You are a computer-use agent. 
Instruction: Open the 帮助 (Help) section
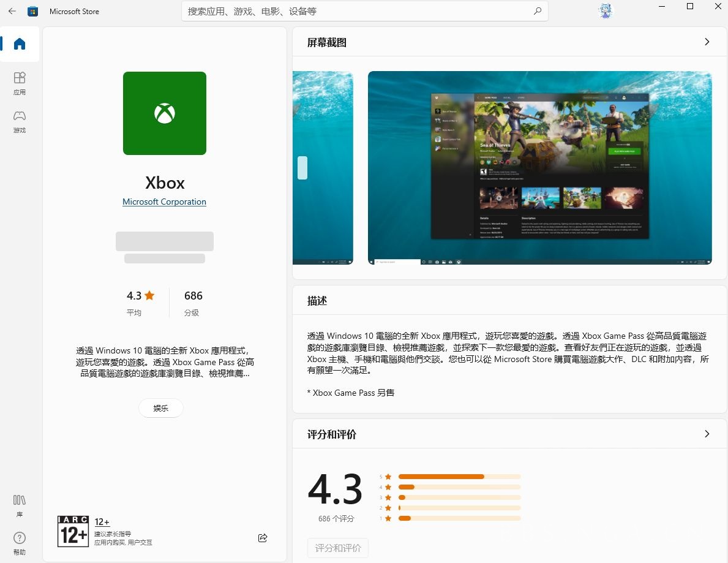(x=19, y=543)
